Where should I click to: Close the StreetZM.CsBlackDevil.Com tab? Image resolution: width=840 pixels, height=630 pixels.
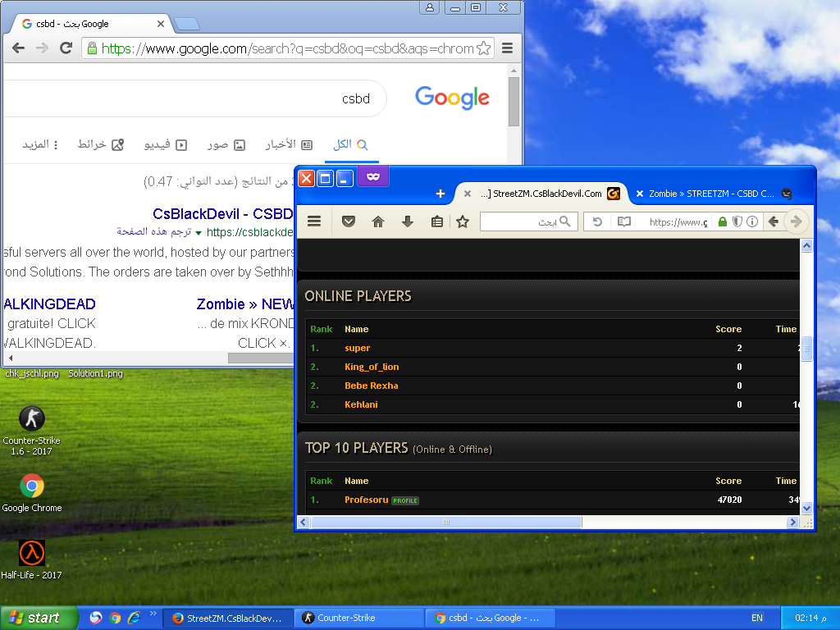[x=467, y=194]
